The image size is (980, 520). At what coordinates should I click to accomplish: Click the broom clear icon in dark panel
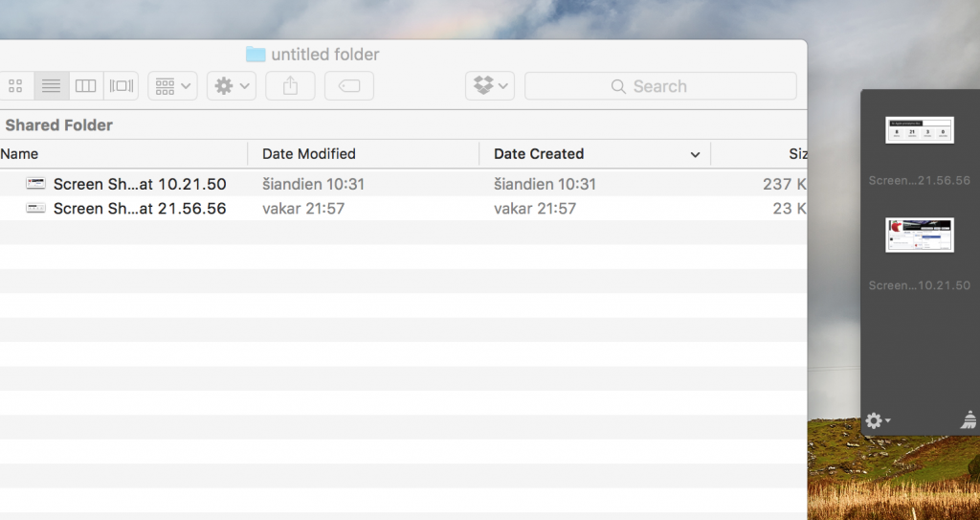[x=969, y=419]
